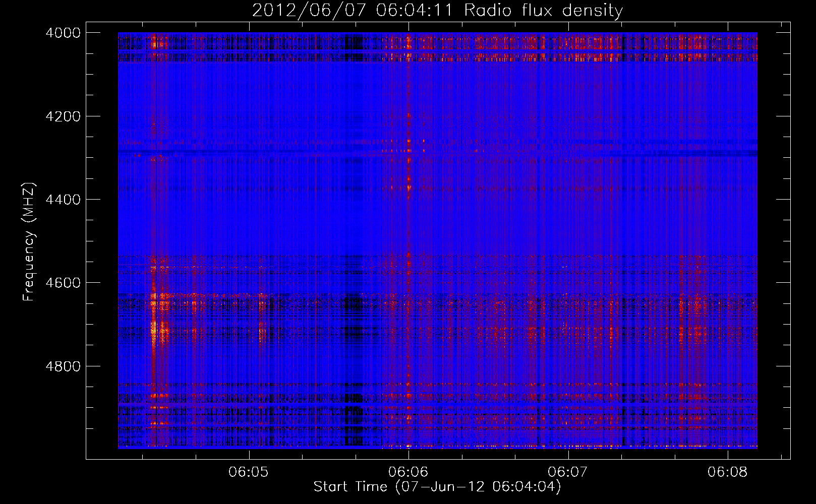Click the plot title '2012/06/07 06:04:11 Radio flux density'
The width and height of the screenshot is (816, 504).
click(437, 10)
